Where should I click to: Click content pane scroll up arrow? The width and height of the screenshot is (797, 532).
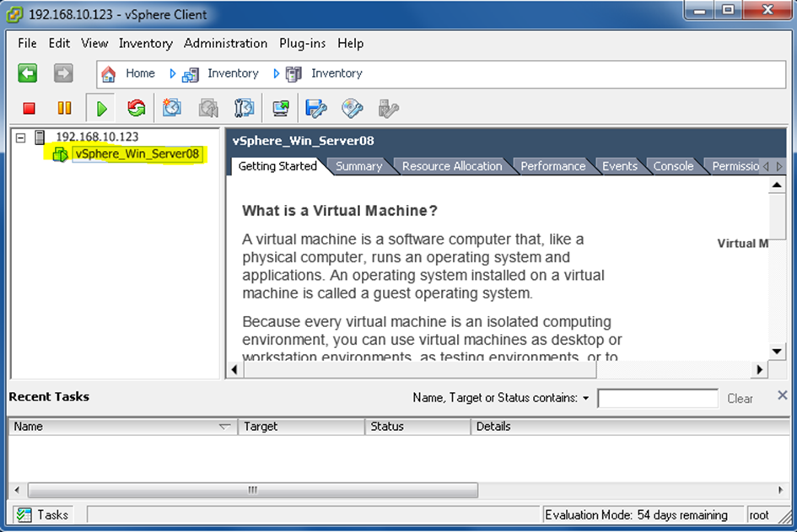(777, 185)
